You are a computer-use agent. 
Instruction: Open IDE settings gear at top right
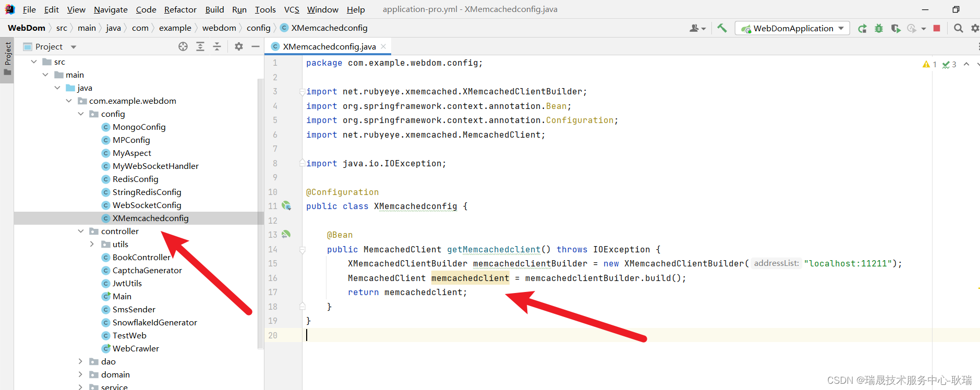click(x=974, y=28)
